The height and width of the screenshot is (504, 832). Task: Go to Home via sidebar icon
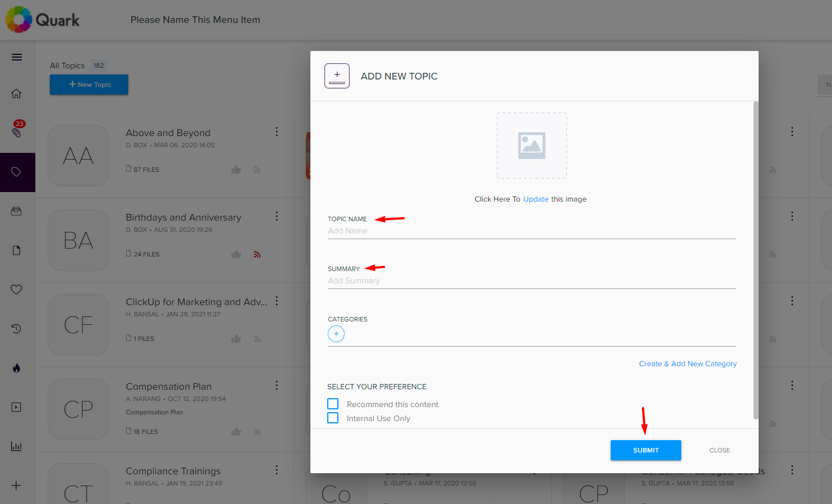click(16, 94)
